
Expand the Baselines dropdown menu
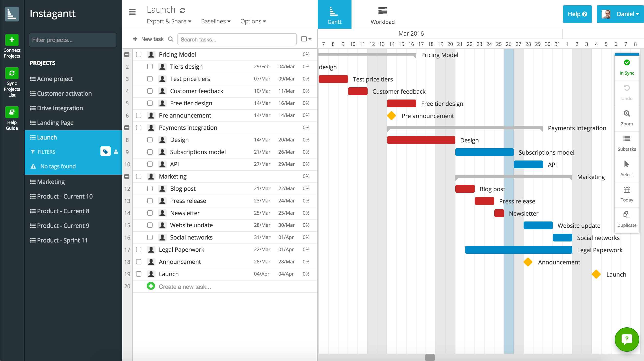tap(216, 21)
